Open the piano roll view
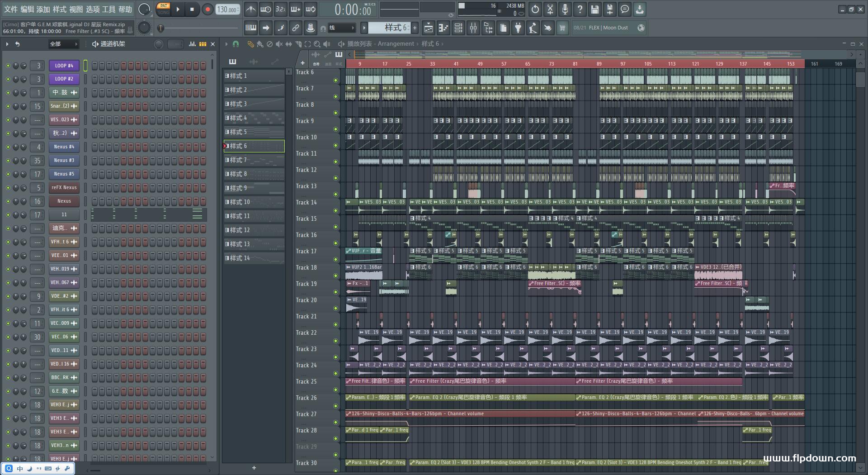The height and width of the screenshot is (475, 868). pos(443,28)
